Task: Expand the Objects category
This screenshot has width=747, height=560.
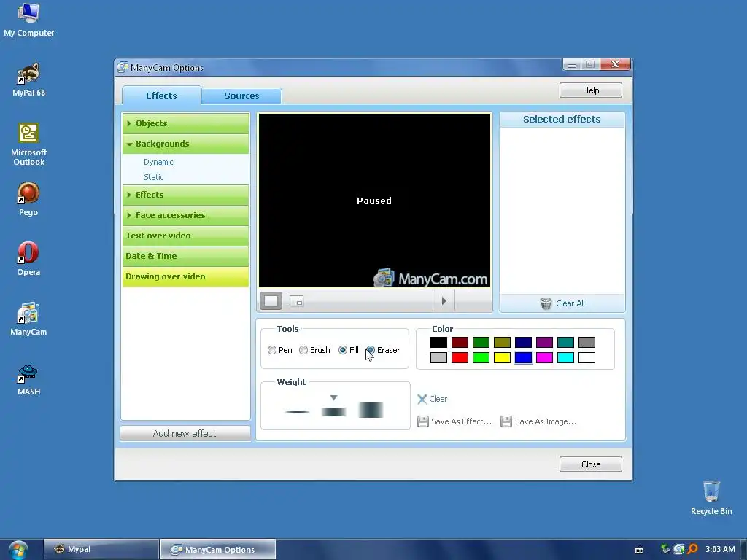Action: (186, 123)
